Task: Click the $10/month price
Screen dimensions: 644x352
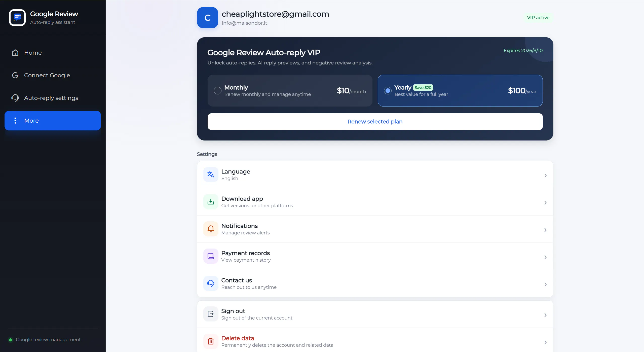Action: 351,91
